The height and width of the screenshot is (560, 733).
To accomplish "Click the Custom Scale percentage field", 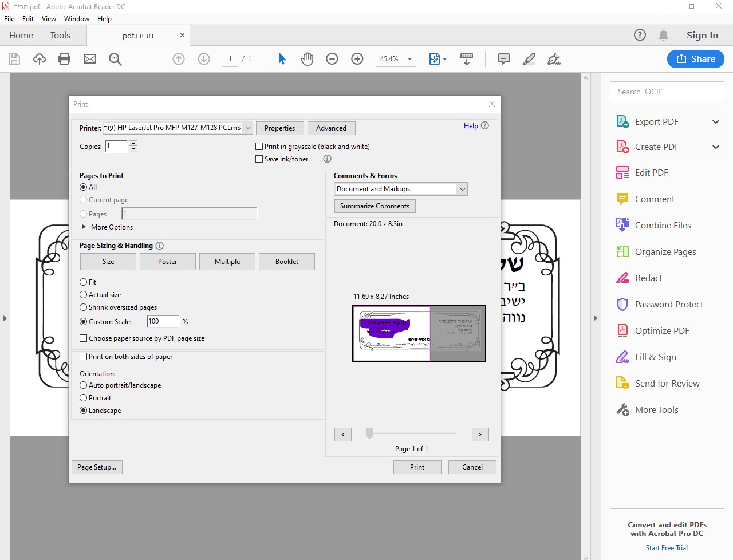I will tap(163, 321).
